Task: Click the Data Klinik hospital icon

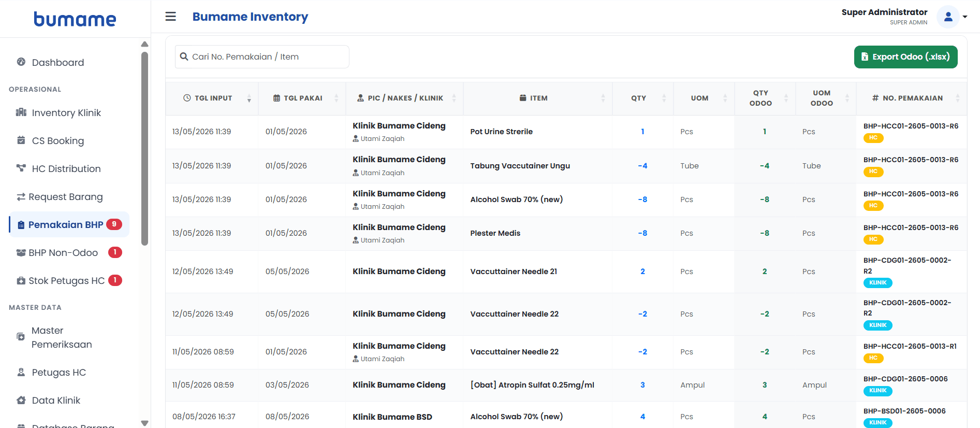Action: (21, 400)
